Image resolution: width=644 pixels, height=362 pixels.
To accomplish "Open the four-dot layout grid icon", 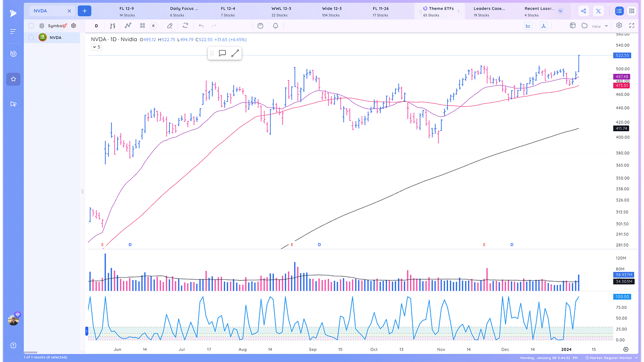I will click(142, 26).
